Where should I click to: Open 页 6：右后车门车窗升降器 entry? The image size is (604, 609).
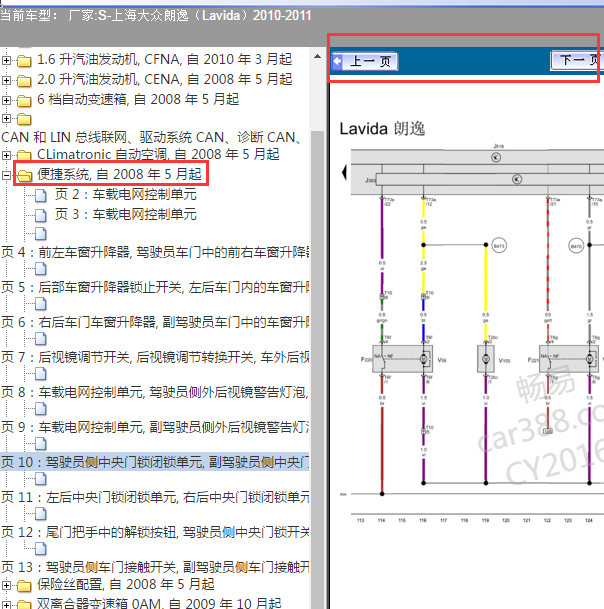click(x=155, y=322)
